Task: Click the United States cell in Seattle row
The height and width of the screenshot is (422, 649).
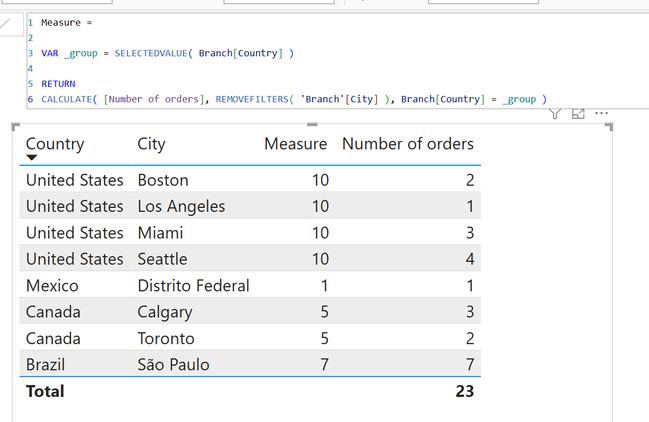Action: 75,259
